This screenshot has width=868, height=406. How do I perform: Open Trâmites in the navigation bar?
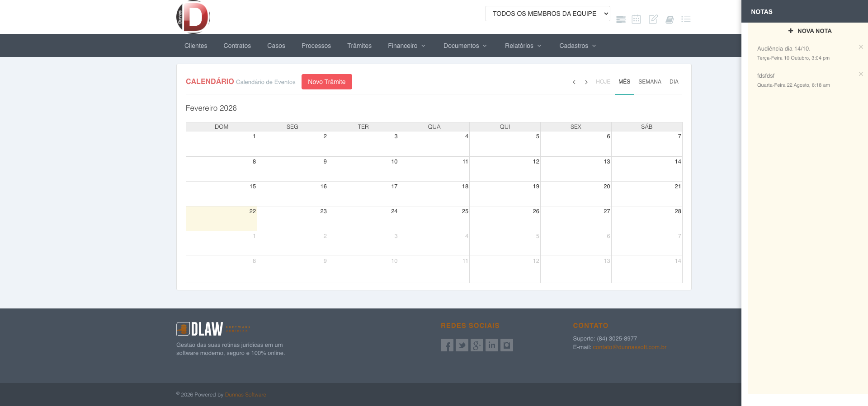(x=359, y=46)
